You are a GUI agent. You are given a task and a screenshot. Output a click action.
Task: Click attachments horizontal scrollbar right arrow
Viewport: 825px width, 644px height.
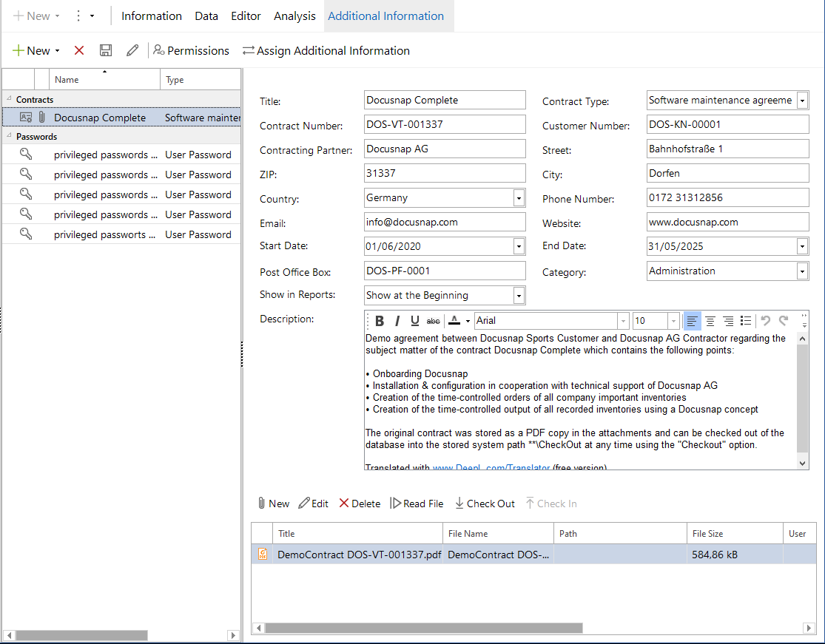pyautogui.click(x=809, y=628)
